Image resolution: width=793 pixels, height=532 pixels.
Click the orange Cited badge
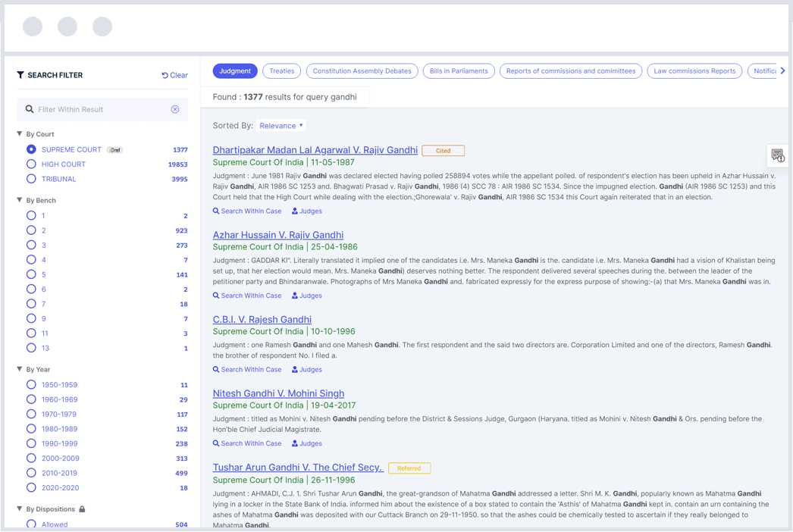[x=443, y=151]
